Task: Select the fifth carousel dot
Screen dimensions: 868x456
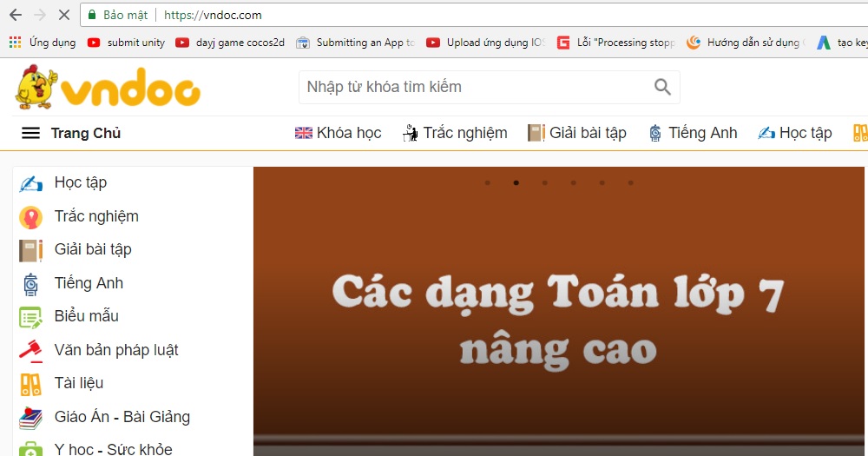Action: (602, 183)
